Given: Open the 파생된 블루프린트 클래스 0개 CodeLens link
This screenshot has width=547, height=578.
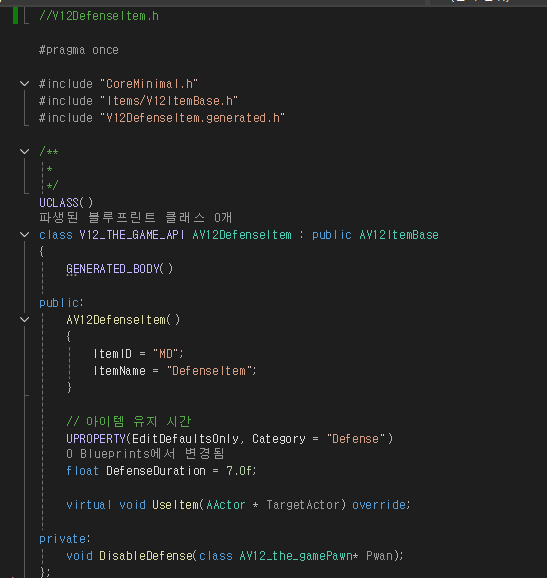Looking at the screenshot, I should (x=135, y=217).
